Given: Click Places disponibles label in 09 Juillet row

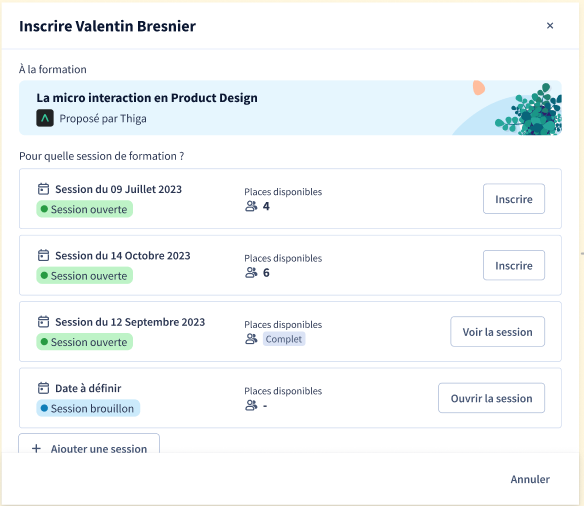Looking at the screenshot, I should pyautogui.click(x=283, y=191).
